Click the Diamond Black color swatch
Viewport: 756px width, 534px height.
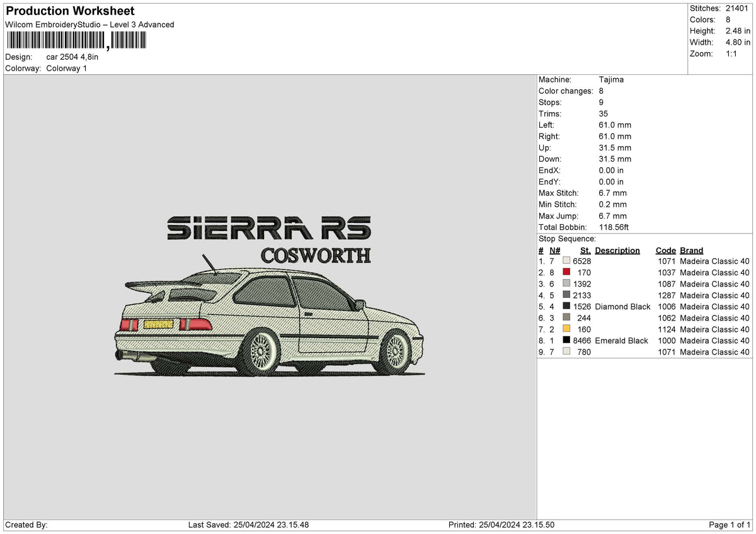pos(566,307)
